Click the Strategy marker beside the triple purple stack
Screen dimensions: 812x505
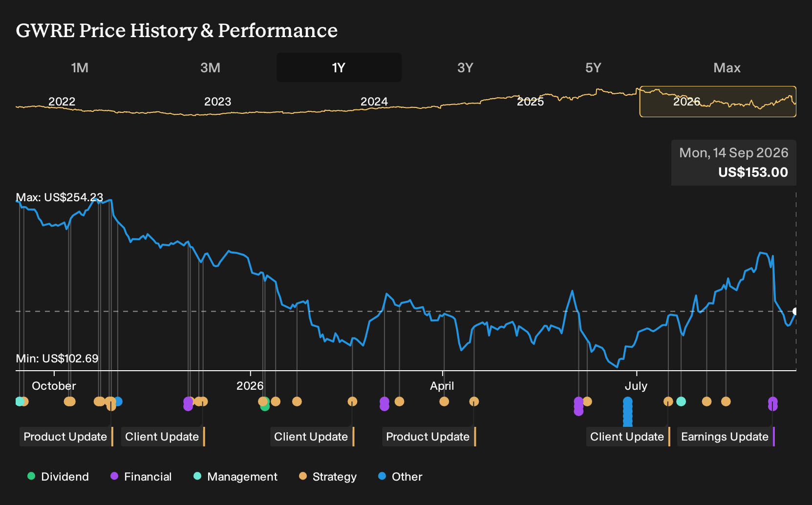tap(587, 401)
